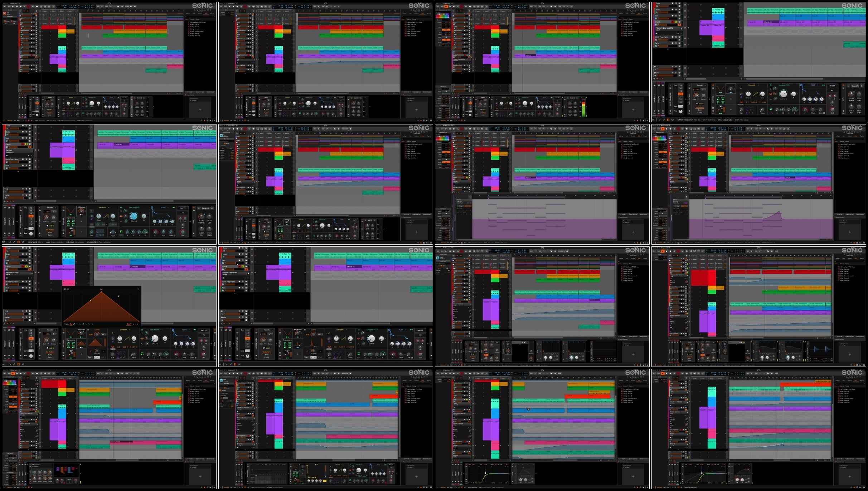Open 'ADSR' envelope dropdown in curve popup frame
This screenshot has height=491, width=868.
(x=185, y=330)
